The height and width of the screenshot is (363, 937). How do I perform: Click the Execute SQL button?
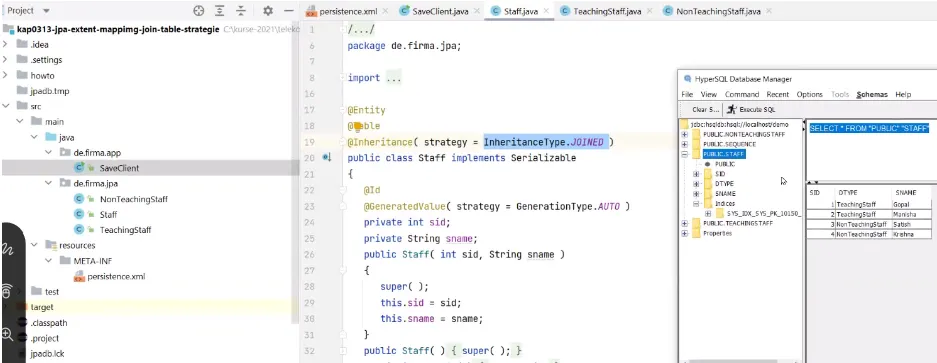[x=751, y=109]
